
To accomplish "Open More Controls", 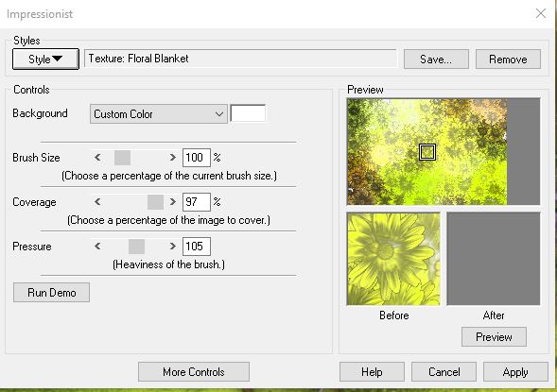I will pos(194,372).
